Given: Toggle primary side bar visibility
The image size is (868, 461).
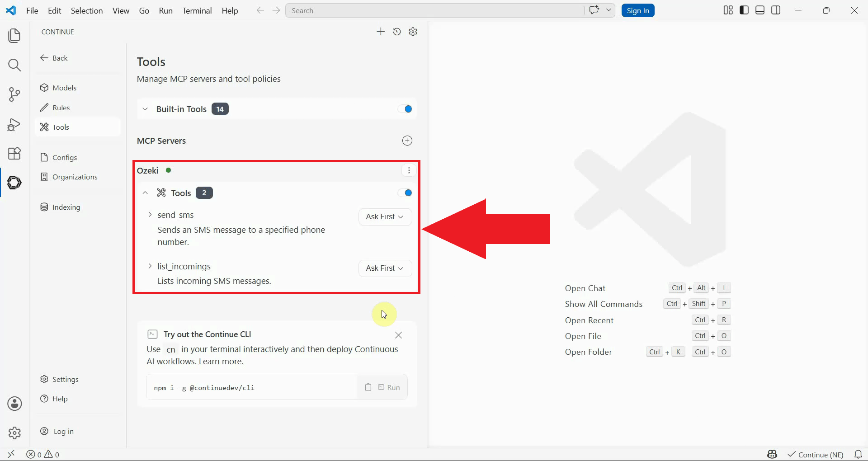Looking at the screenshot, I should 744,10.
